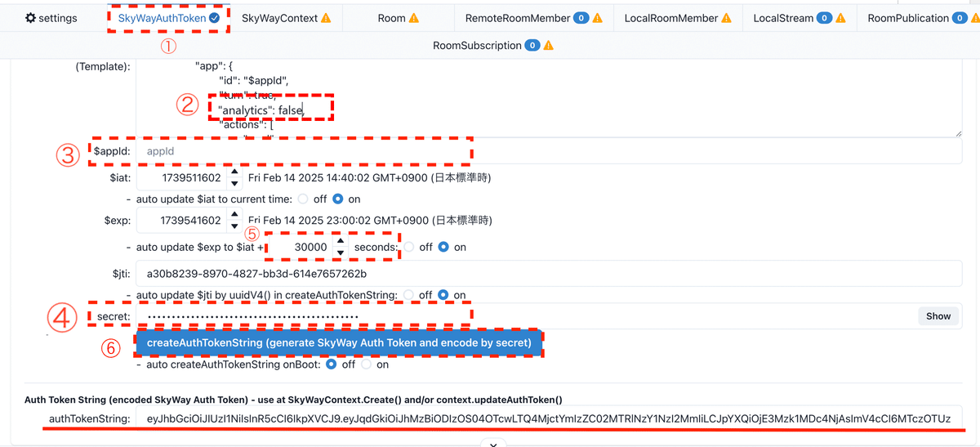Set auto update $iat to off

303,199
